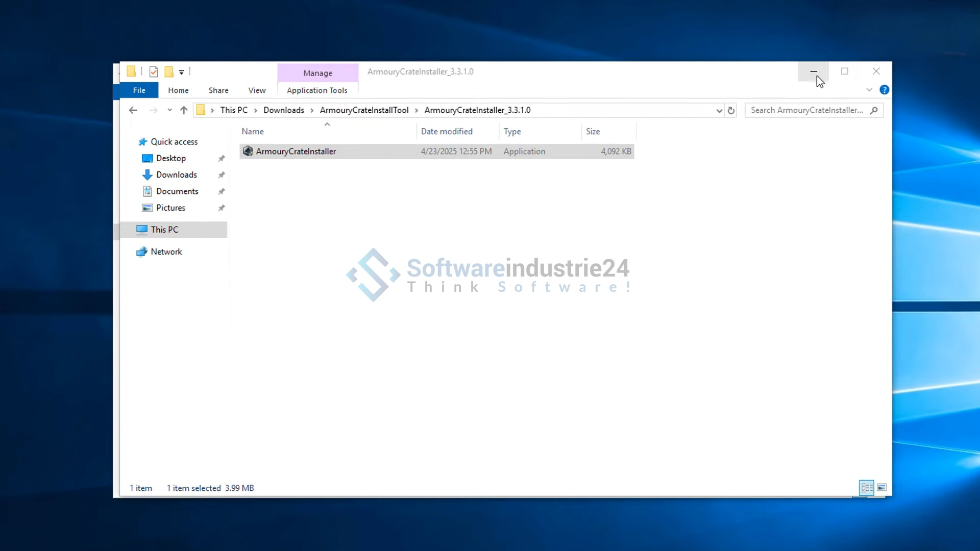
Task: Expand the ribbon with the chevron
Action: [869, 90]
